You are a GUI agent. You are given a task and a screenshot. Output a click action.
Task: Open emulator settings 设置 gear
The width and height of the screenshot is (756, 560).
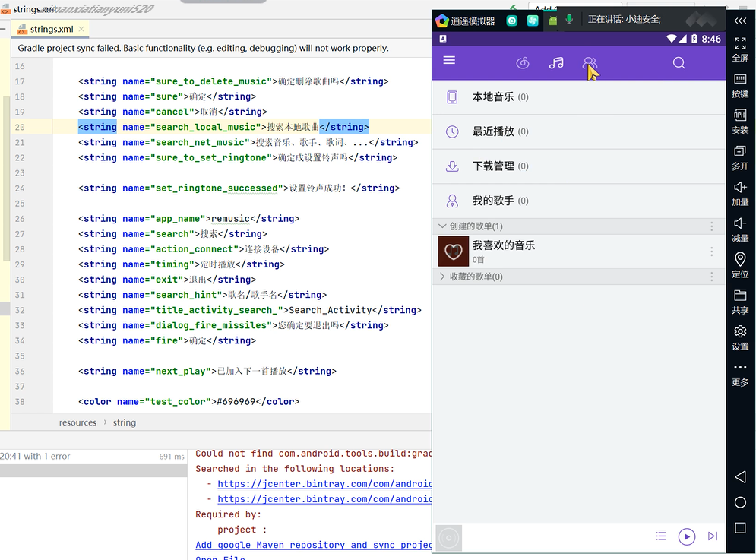739,337
